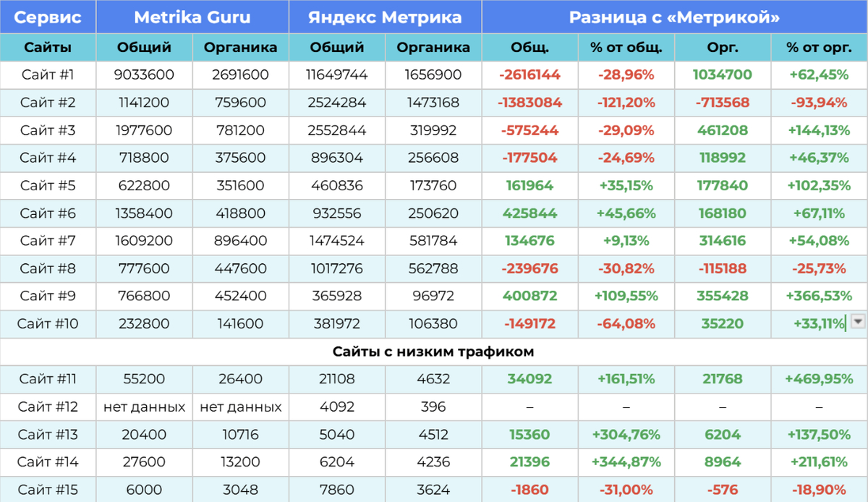Click the Яндекс Метрика header cell
Viewport: 868px width, 502px height.
tap(386, 17)
